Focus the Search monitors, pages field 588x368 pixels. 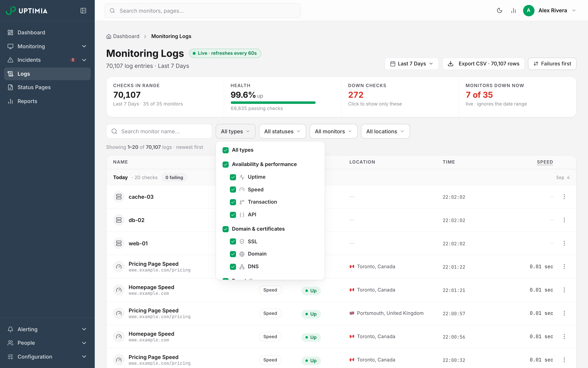pos(202,11)
